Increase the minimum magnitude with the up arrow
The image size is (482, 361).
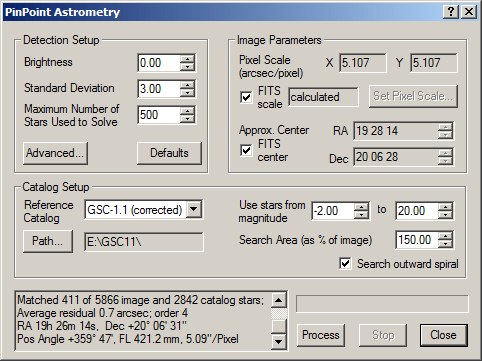pyautogui.click(x=361, y=207)
